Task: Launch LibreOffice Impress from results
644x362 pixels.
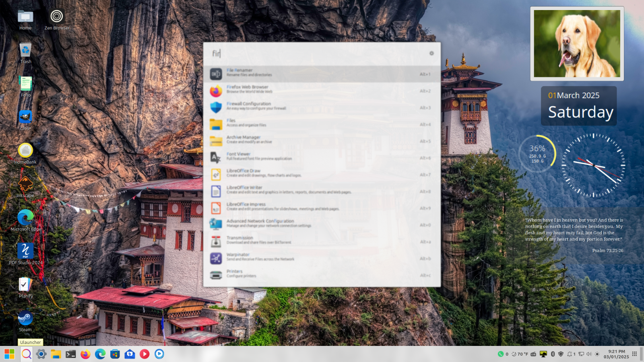Action: coord(322,208)
